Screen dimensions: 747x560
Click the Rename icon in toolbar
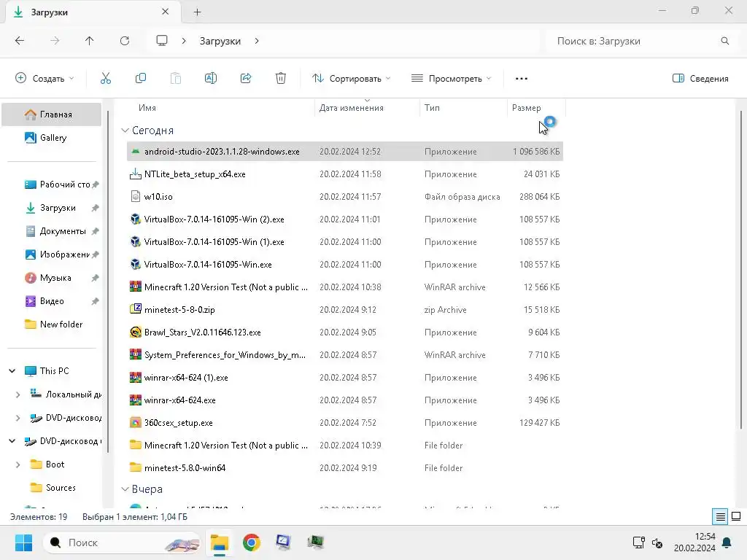[211, 78]
